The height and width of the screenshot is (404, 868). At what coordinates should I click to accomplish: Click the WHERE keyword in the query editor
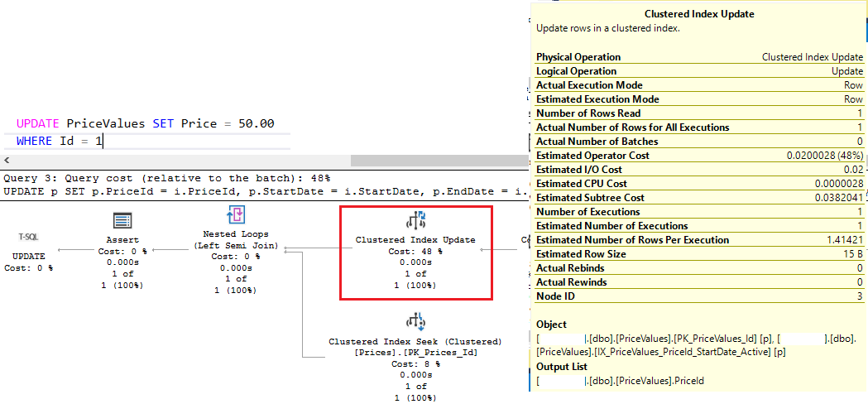[36, 141]
